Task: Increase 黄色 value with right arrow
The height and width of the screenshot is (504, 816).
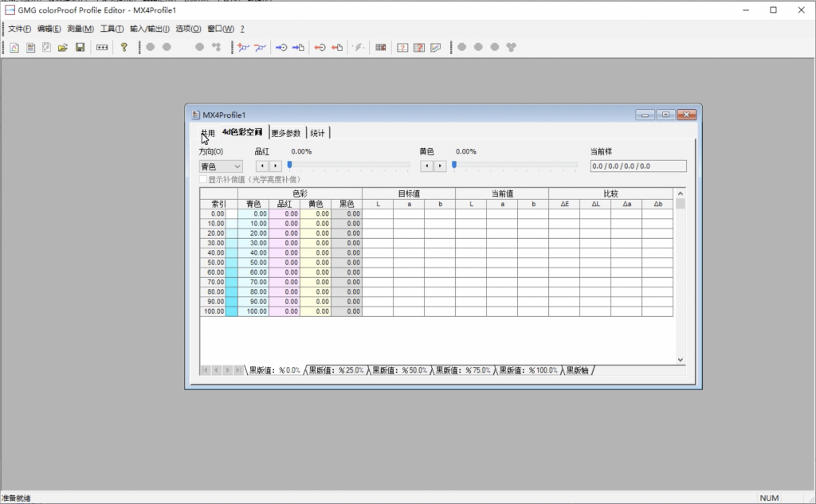Action: pyautogui.click(x=440, y=166)
